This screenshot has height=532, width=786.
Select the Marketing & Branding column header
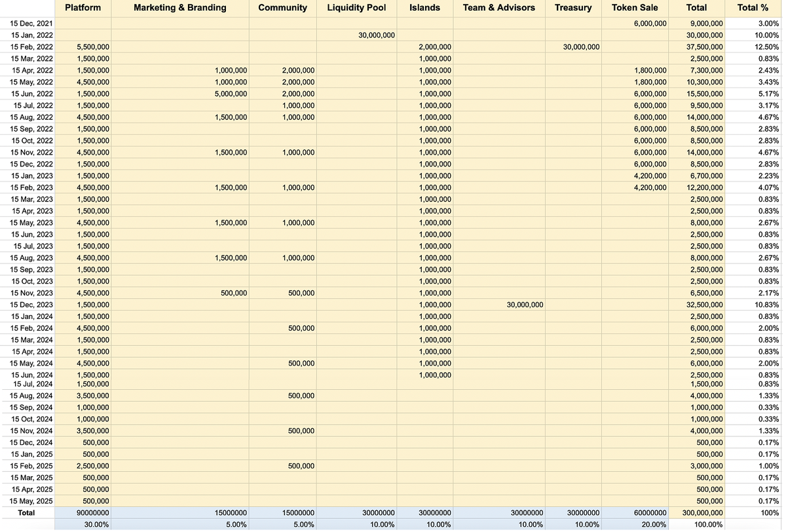(179, 8)
